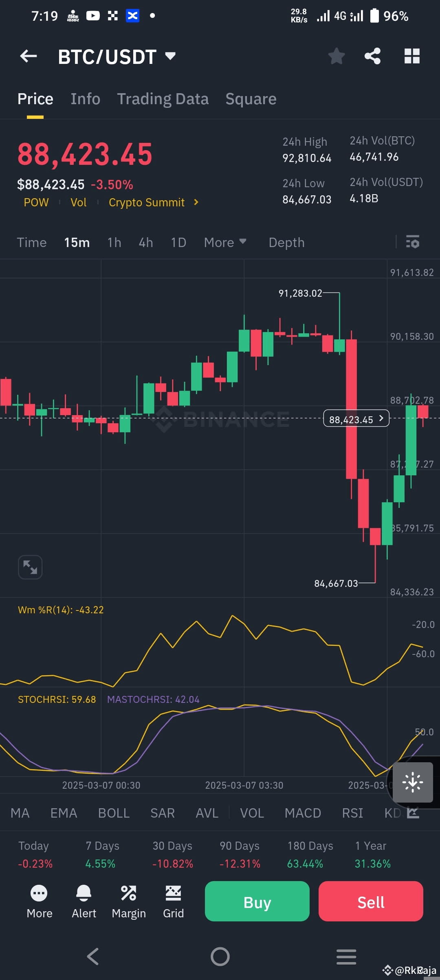
Task: Tap current price label 88,423.45 on chart
Action: tap(356, 419)
